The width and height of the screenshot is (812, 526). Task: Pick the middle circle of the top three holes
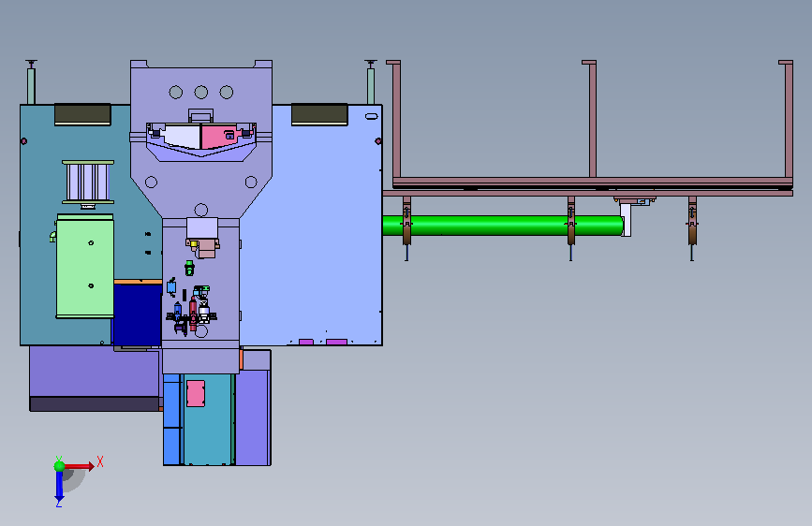(201, 92)
